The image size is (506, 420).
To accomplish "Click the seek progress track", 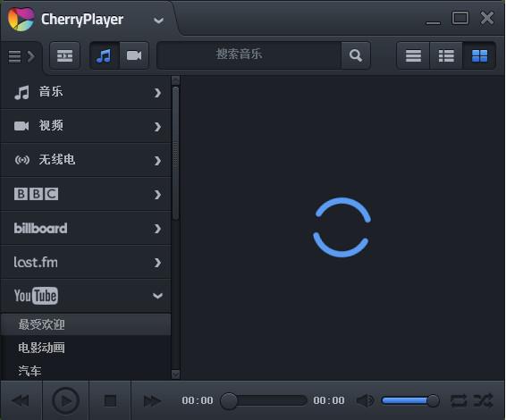I will [264, 400].
